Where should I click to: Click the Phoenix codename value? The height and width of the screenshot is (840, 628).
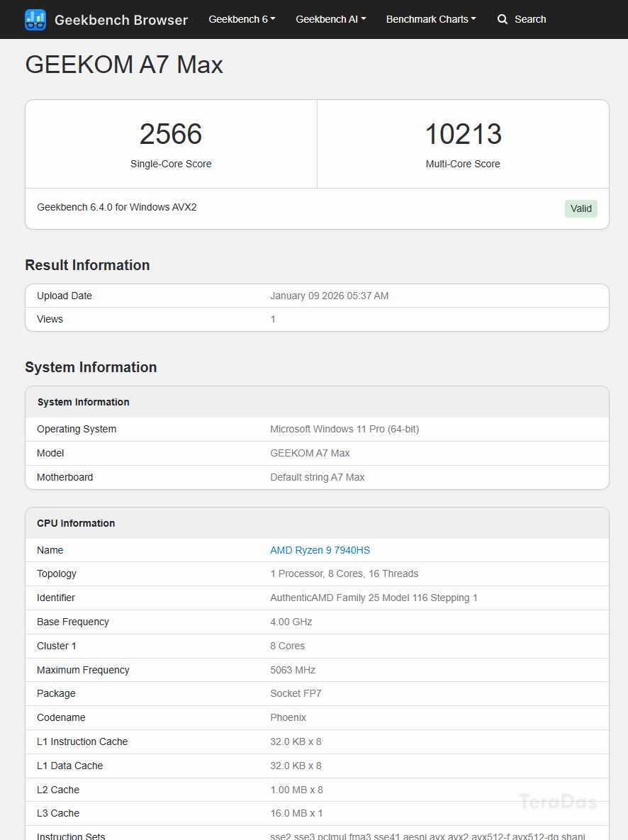point(288,717)
